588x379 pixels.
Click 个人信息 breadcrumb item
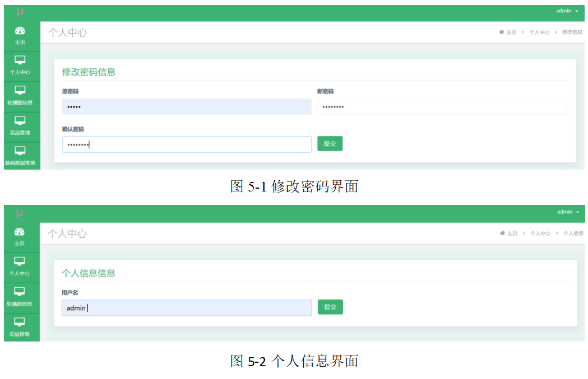573,233
